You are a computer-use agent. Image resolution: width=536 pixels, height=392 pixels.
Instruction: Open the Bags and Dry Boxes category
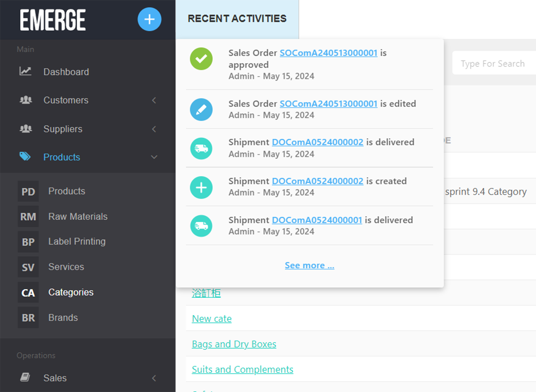point(234,344)
